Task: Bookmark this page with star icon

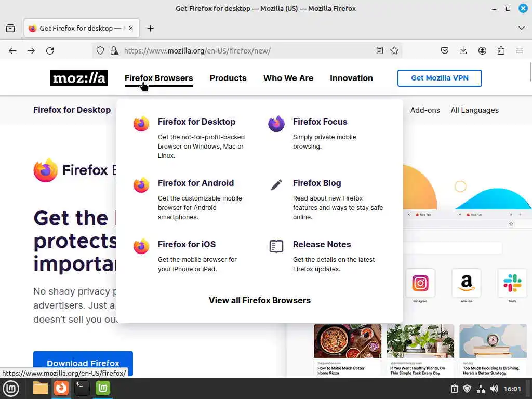Action: (x=394, y=50)
